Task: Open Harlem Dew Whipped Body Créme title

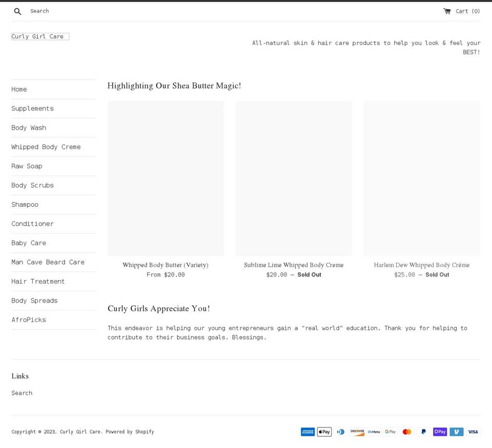Action: pos(422,265)
